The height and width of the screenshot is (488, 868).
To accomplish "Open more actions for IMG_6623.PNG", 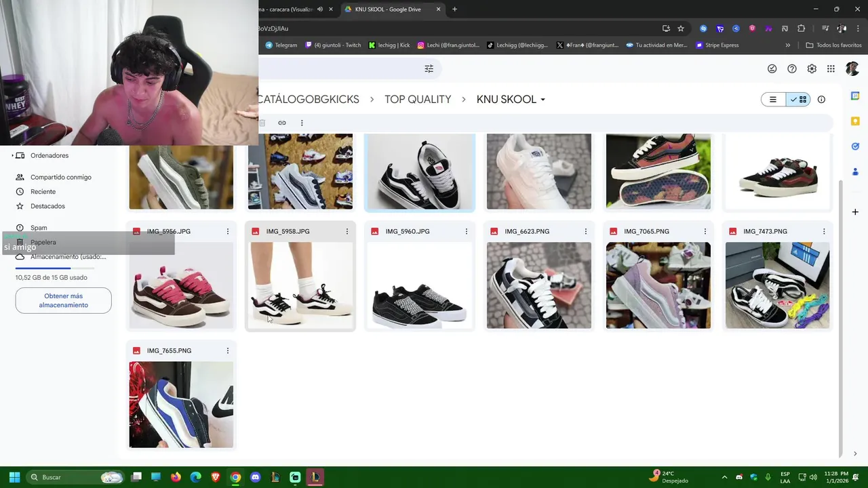I will [x=586, y=231].
